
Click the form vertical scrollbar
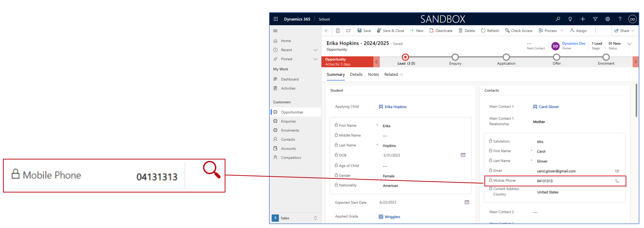(636, 100)
